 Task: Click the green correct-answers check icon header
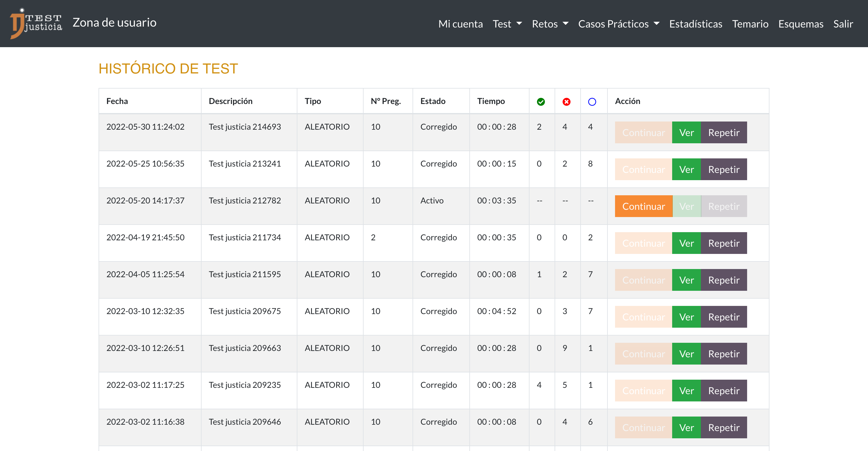point(541,102)
